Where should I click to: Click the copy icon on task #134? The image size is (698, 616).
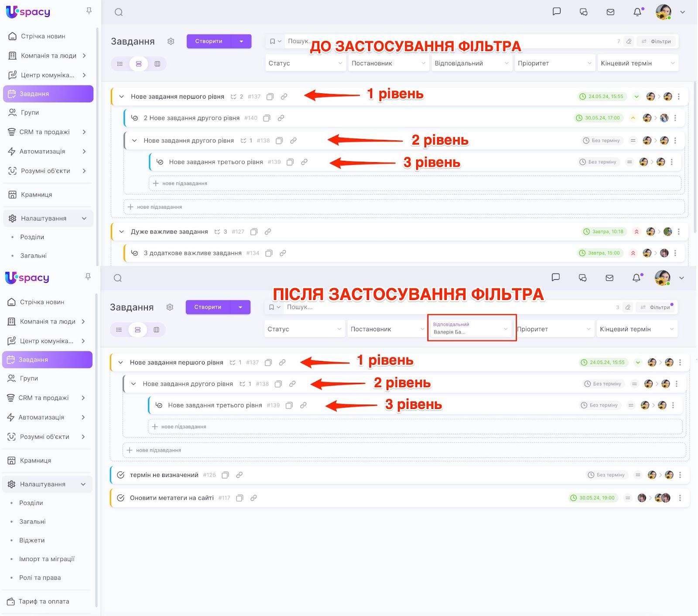pyautogui.click(x=269, y=253)
